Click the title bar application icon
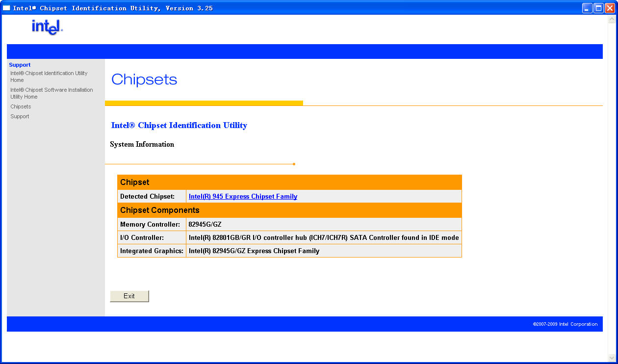This screenshot has width=618, height=364. pyautogui.click(x=6, y=8)
